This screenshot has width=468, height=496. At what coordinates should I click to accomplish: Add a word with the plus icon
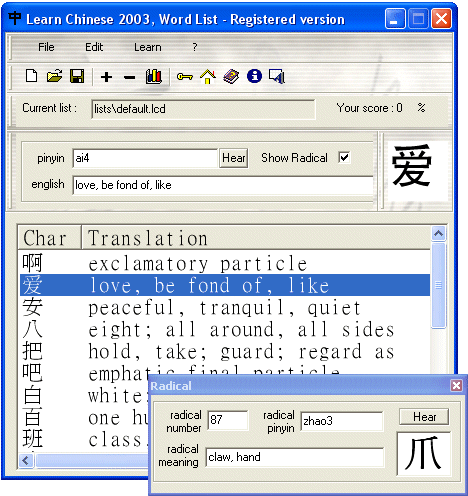[x=106, y=77]
